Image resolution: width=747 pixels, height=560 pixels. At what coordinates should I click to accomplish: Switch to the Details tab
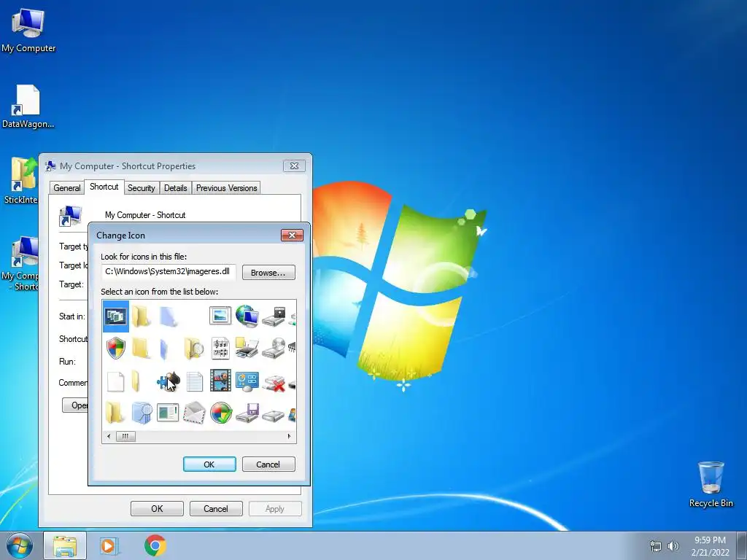[x=175, y=188]
